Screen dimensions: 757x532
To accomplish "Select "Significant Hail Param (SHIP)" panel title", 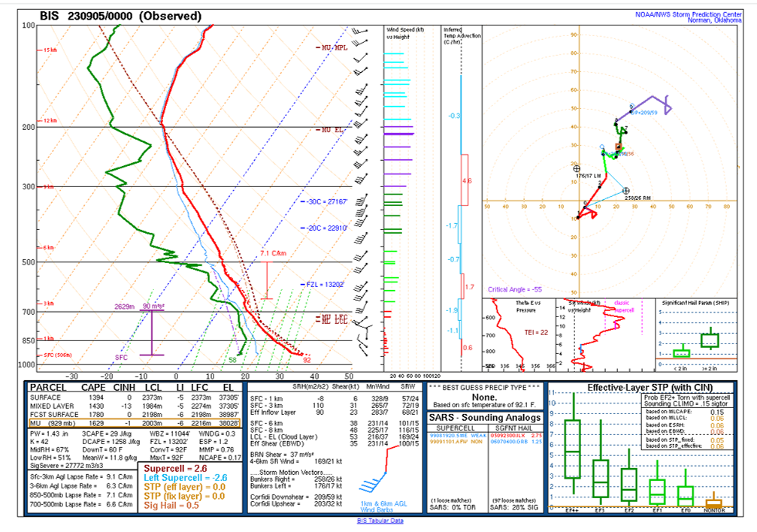I will click(695, 303).
